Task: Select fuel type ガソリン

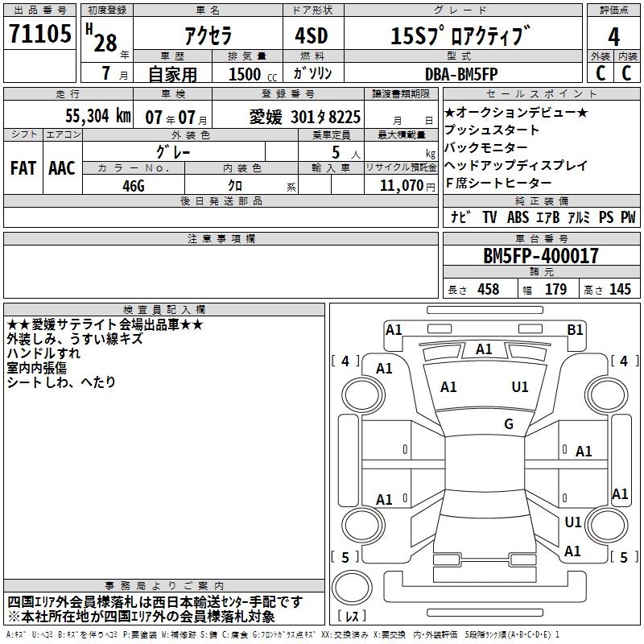Action: point(312,73)
